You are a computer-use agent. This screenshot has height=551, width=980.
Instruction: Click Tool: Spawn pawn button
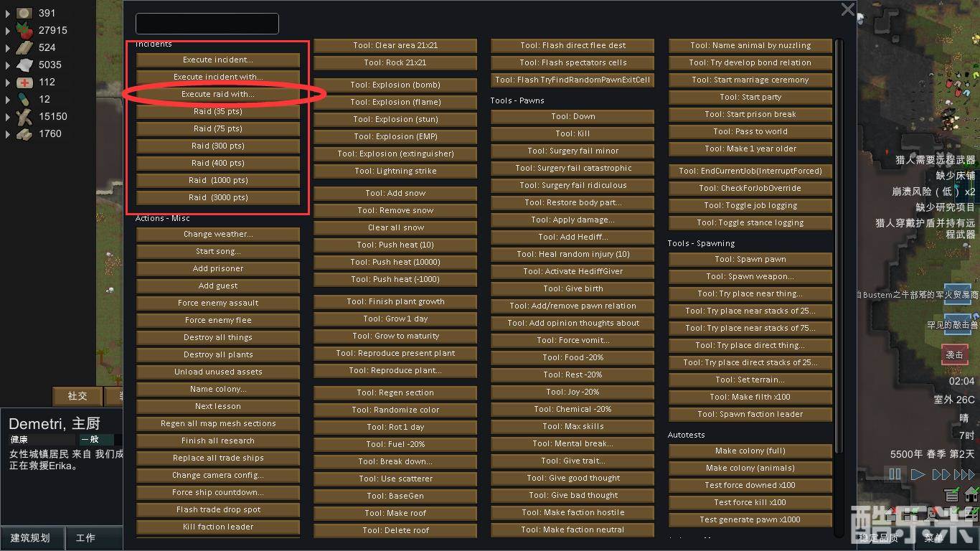click(750, 260)
